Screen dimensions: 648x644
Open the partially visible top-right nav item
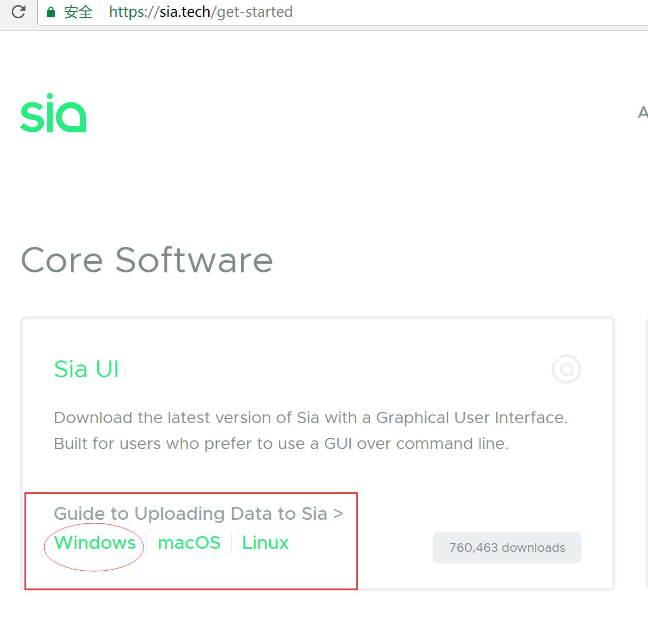(x=642, y=113)
